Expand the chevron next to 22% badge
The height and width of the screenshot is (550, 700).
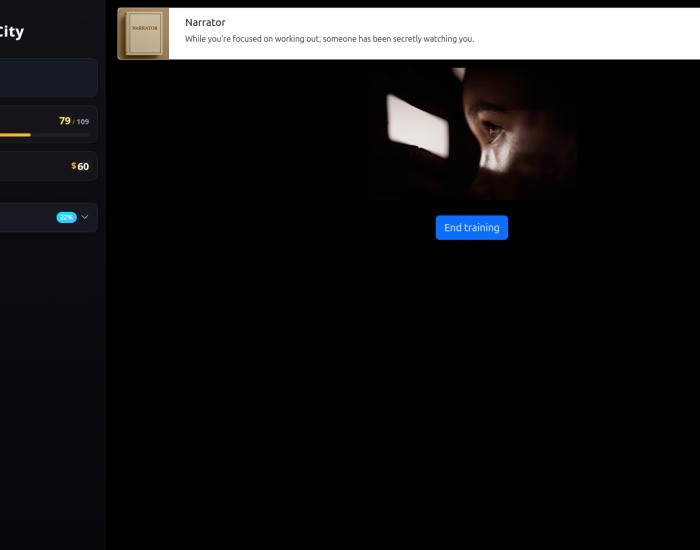85,217
